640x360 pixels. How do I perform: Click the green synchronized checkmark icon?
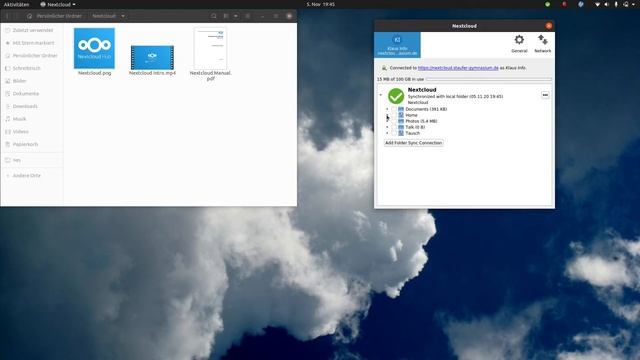pos(396,96)
